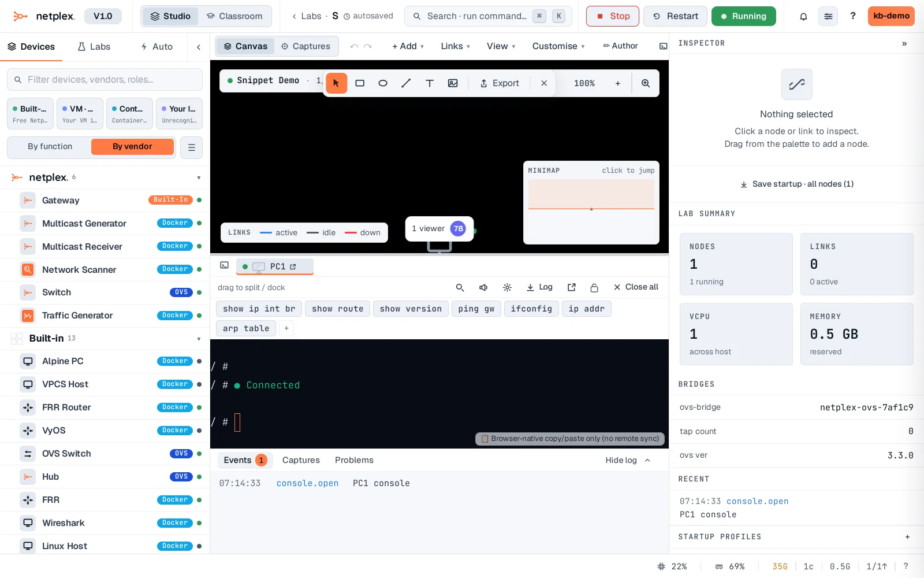Open the Add dropdown menu
The height and width of the screenshot is (578, 924).
click(408, 46)
